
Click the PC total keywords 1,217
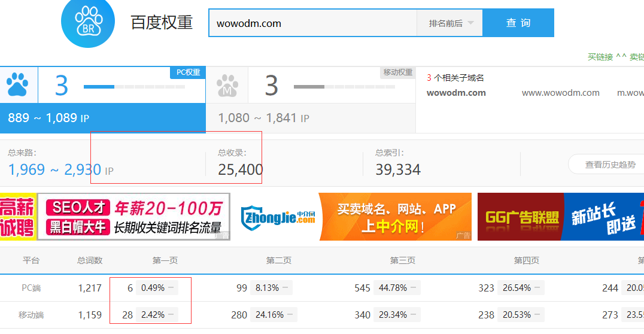pos(90,288)
